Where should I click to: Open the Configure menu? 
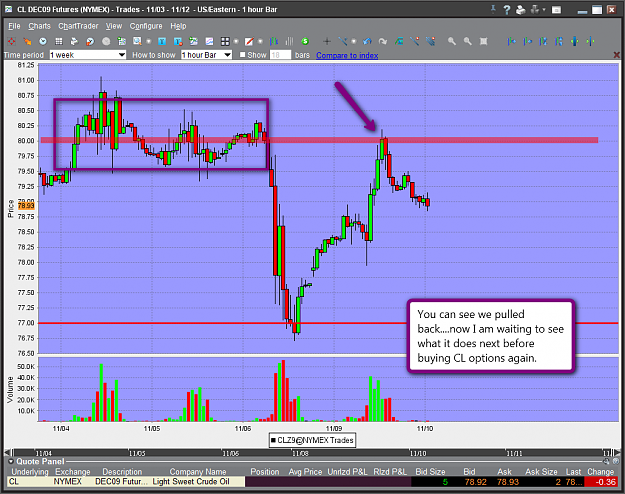click(x=146, y=26)
